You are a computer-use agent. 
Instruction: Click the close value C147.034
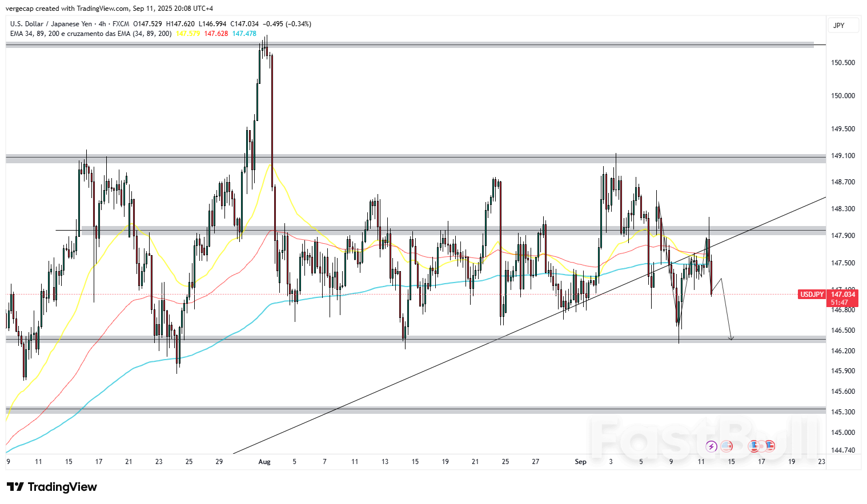point(244,24)
